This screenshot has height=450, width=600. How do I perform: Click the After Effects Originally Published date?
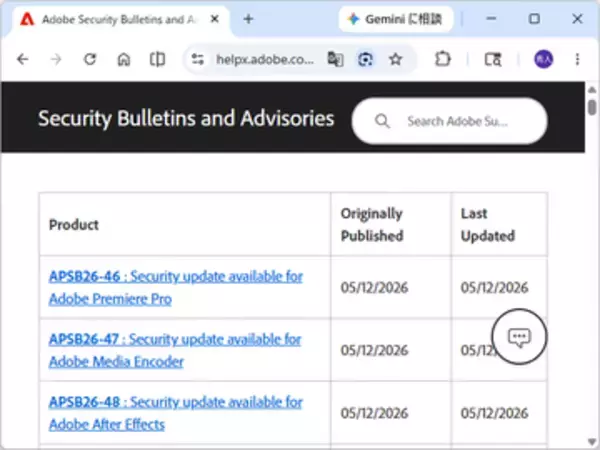(x=374, y=413)
